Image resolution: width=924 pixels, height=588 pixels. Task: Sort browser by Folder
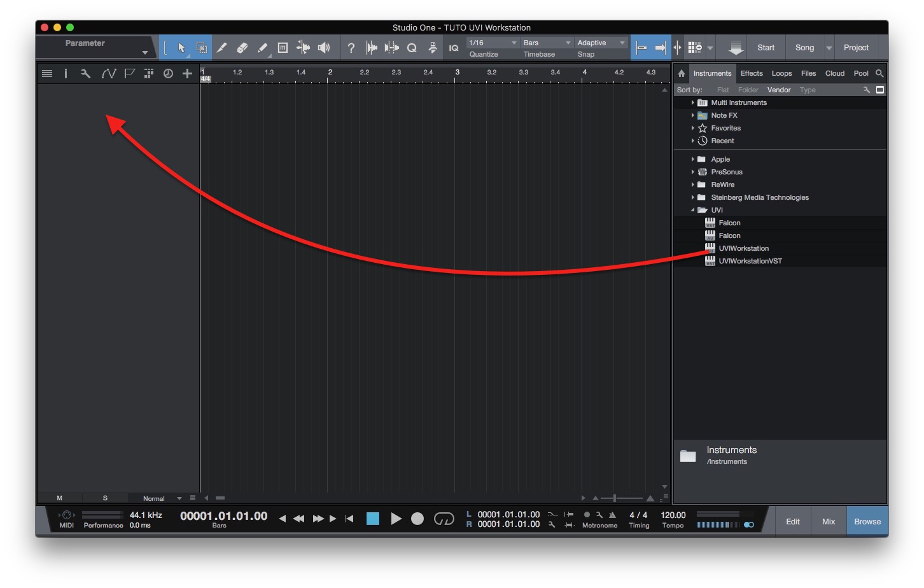748,90
